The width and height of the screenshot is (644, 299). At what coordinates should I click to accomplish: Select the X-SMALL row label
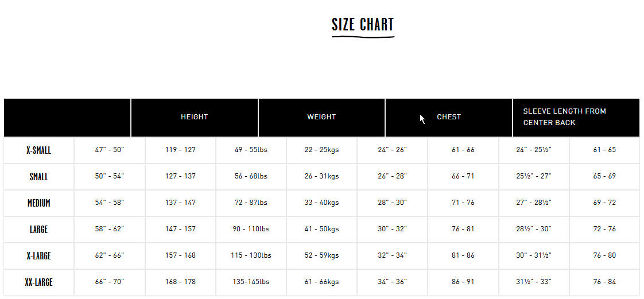38,150
